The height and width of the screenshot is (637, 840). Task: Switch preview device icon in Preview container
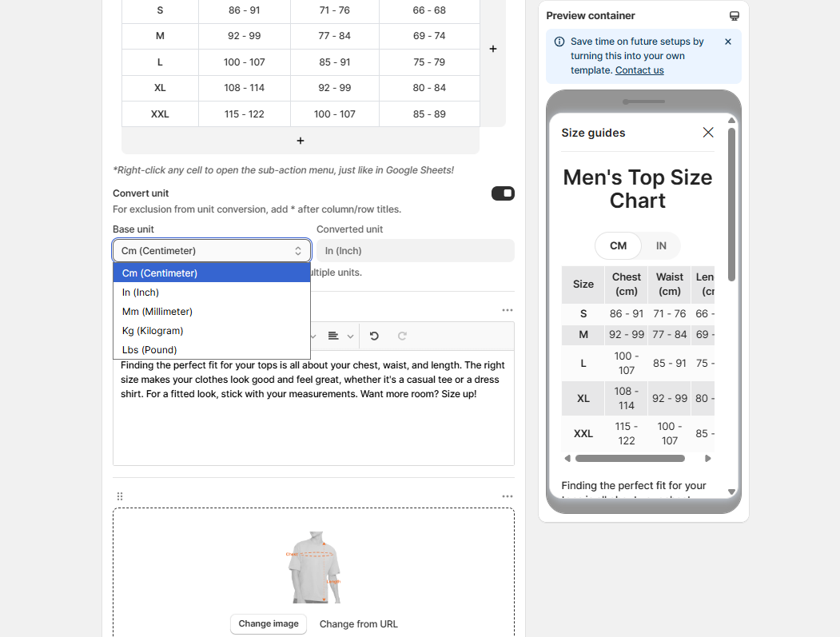tap(734, 16)
